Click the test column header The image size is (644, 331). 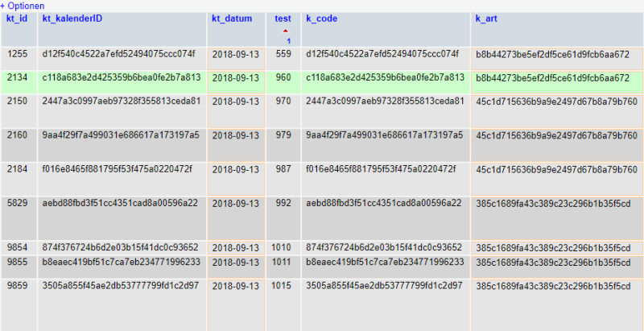(283, 19)
